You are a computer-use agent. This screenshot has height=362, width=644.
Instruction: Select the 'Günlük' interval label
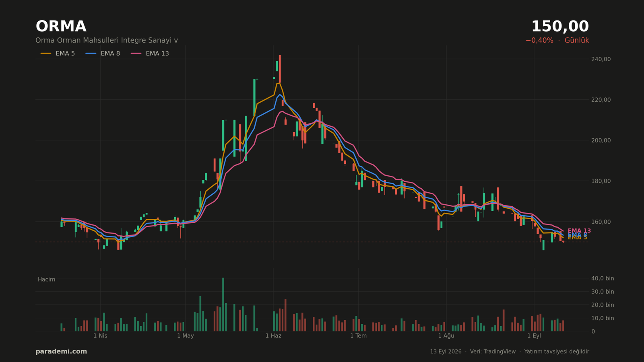point(577,40)
